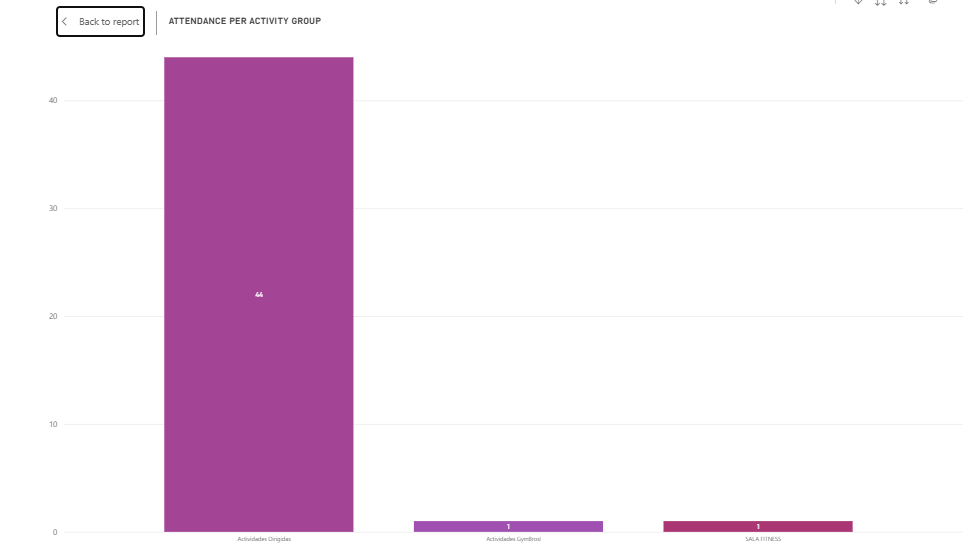The height and width of the screenshot is (546, 977).
Task: Enable drill down mode arrow icon
Action: pos(858,2)
